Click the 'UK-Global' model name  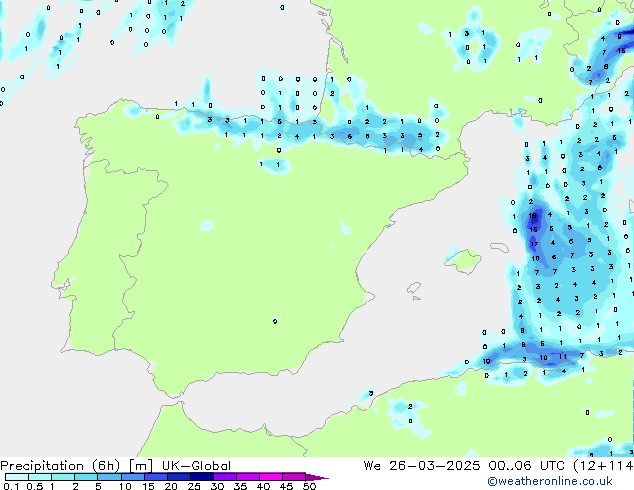coord(196,466)
